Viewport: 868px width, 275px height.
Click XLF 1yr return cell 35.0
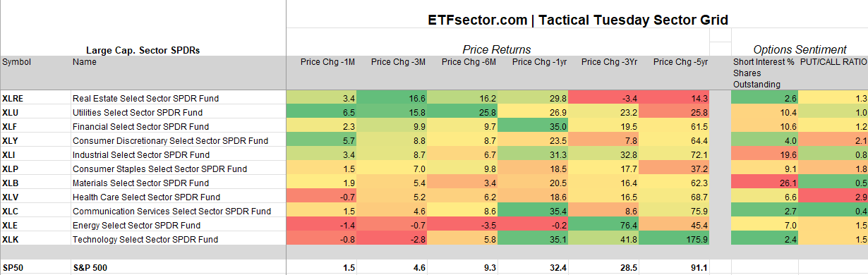click(x=533, y=126)
